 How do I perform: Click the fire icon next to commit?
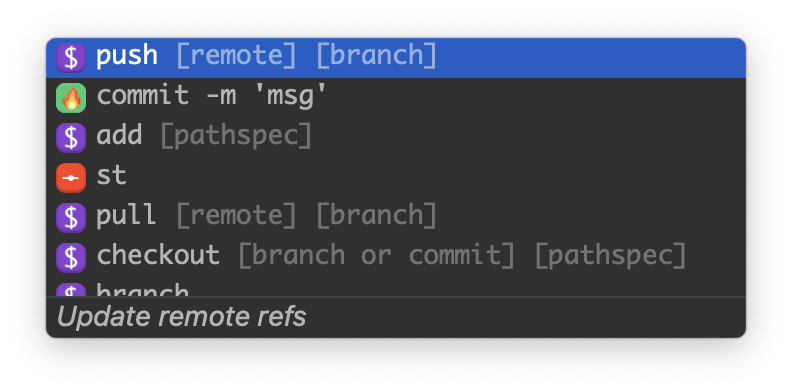tap(71, 97)
